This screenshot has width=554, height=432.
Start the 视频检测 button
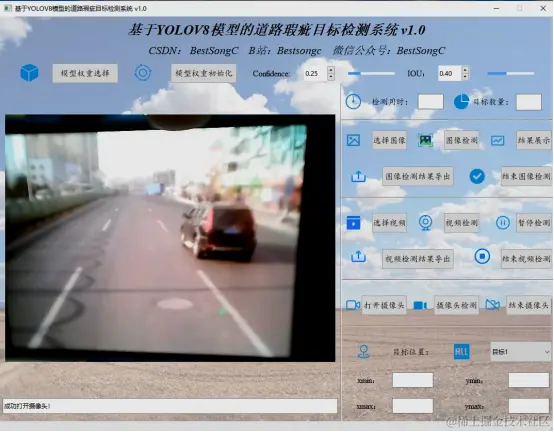[x=461, y=223]
